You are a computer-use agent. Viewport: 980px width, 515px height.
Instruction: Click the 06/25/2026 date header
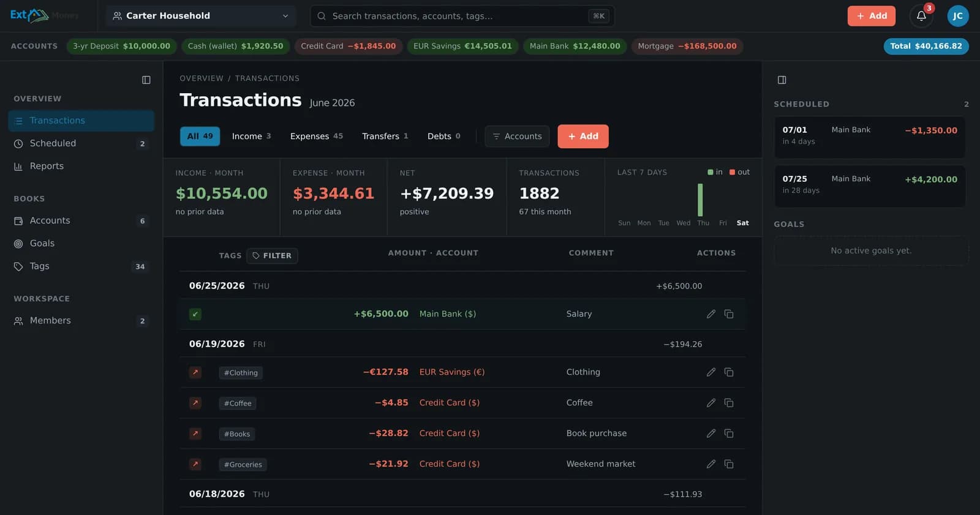pos(217,286)
